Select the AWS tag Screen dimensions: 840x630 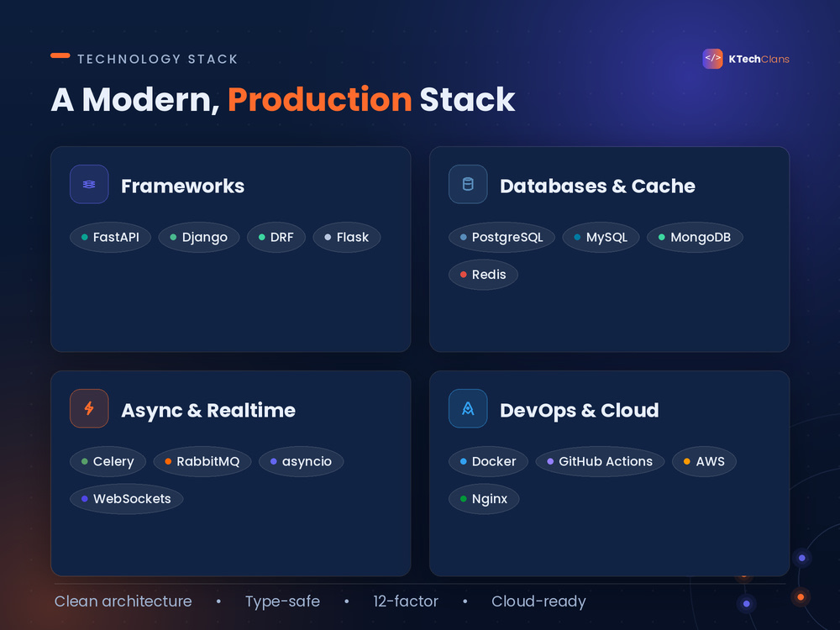[x=705, y=461]
